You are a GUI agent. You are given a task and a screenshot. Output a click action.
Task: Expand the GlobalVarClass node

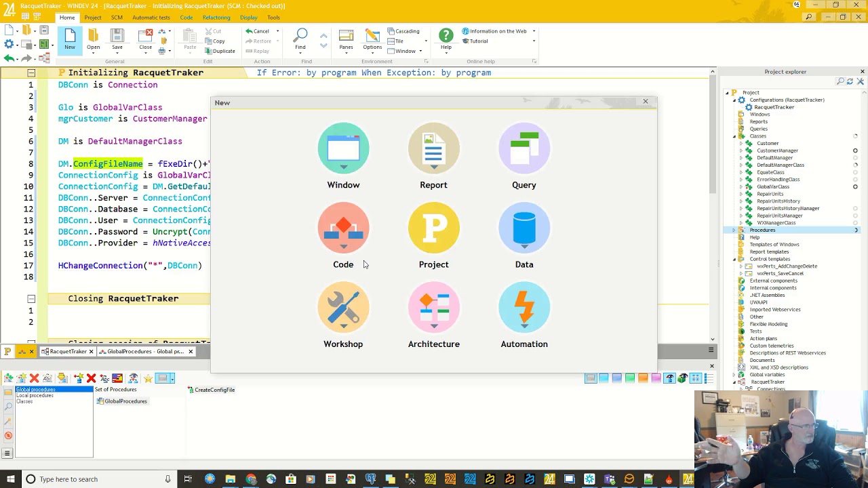click(x=741, y=187)
